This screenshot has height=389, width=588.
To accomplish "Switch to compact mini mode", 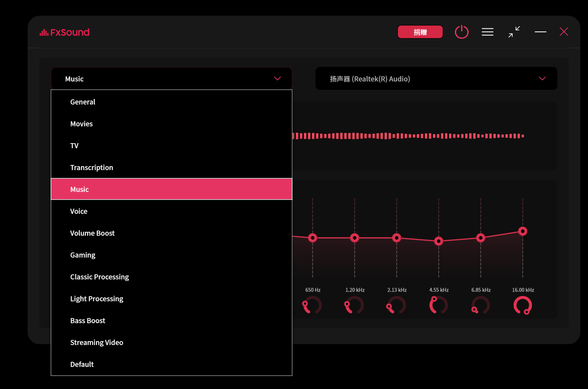I will pos(514,32).
